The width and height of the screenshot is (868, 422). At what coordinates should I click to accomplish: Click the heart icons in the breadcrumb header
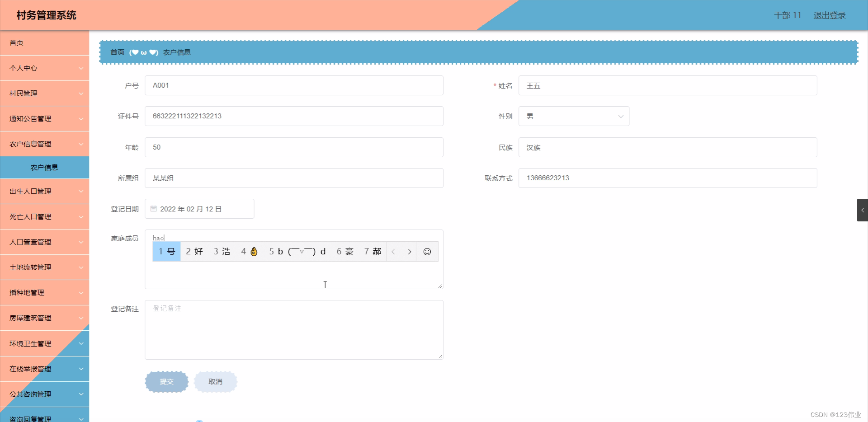tap(144, 52)
